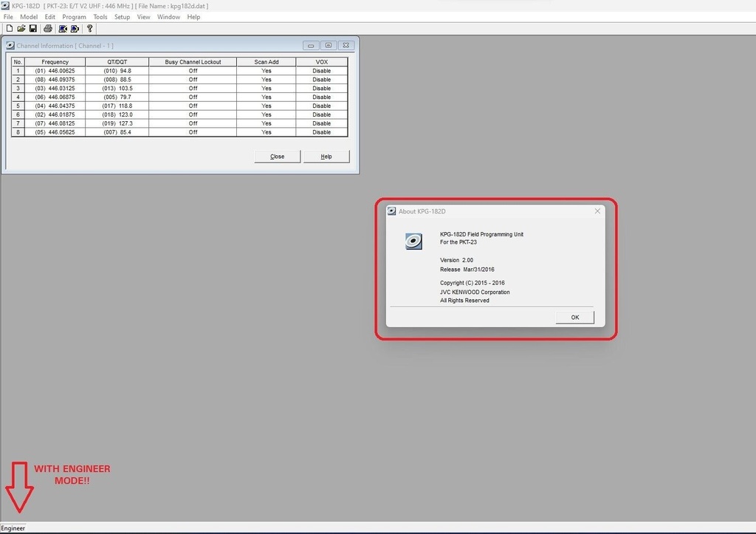The height and width of the screenshot is (534, 756).
Task: Click VOX cell for channel 8
Action: point(321,132)
